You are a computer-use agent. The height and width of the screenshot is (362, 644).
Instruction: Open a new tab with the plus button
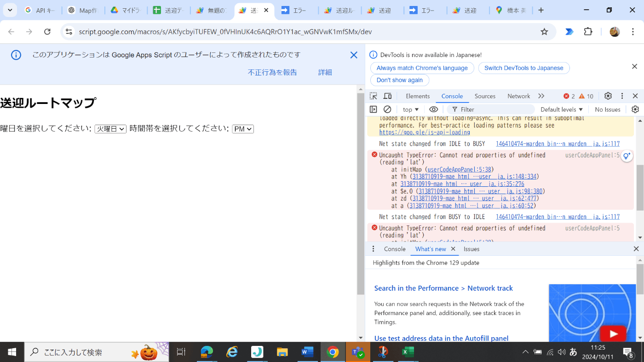541,10
